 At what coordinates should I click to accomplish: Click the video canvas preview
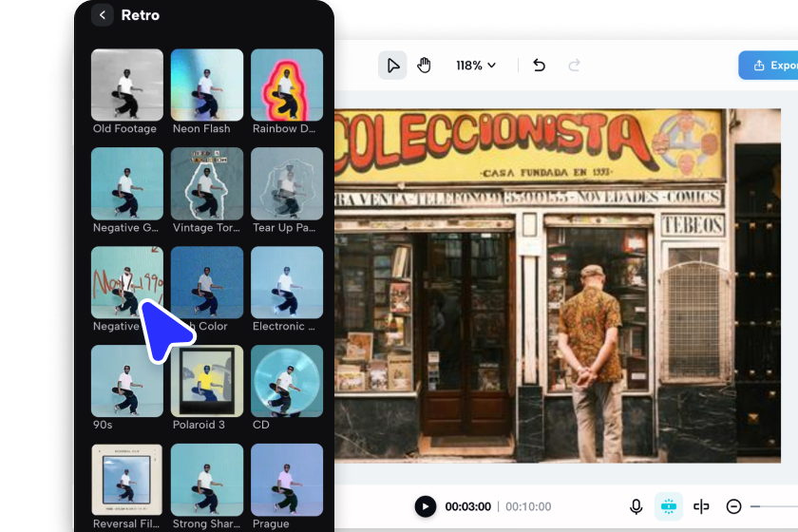point(558,286)
